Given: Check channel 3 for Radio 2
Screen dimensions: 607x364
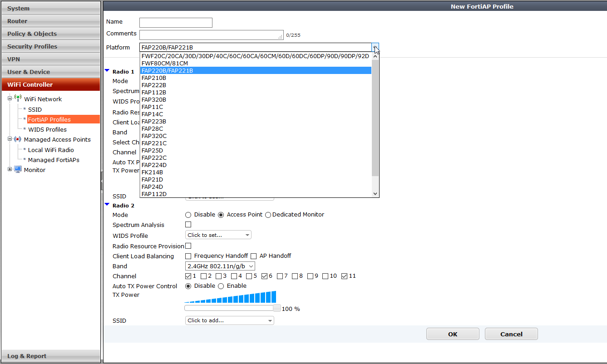Looking at the screenshot, I should click(x=219, y=276).
